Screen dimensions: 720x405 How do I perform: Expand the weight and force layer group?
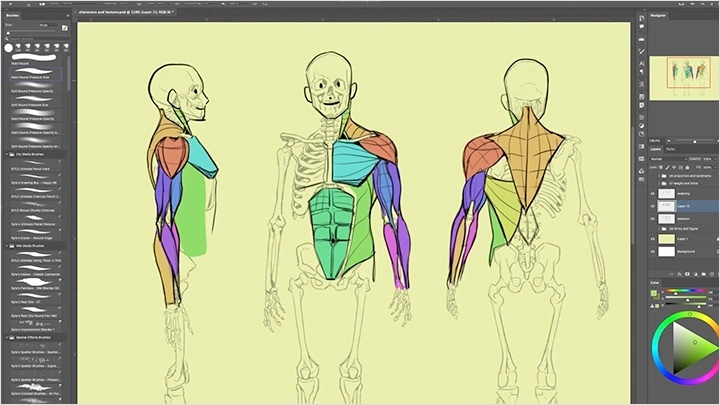point(659,183)
